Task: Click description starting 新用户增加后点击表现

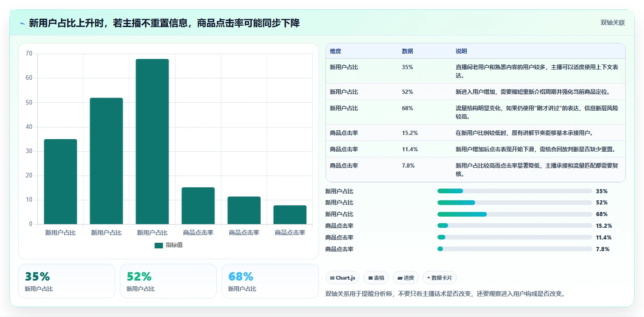Action: [x=535, y=149]
